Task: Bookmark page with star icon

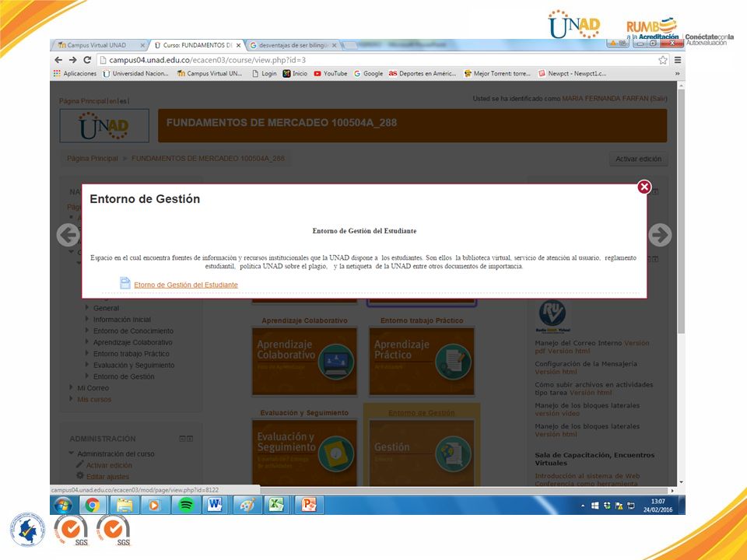Action: 663,60
